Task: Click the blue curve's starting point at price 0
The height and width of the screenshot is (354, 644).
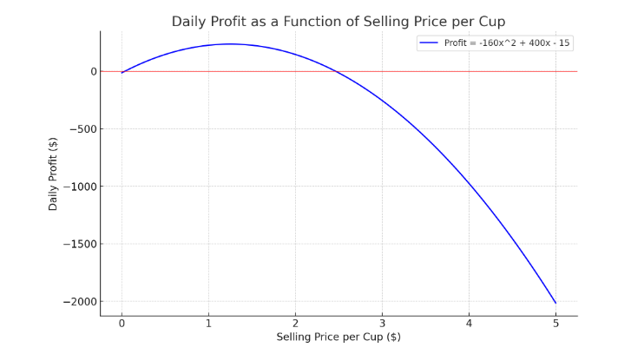Action: (122, 73)
